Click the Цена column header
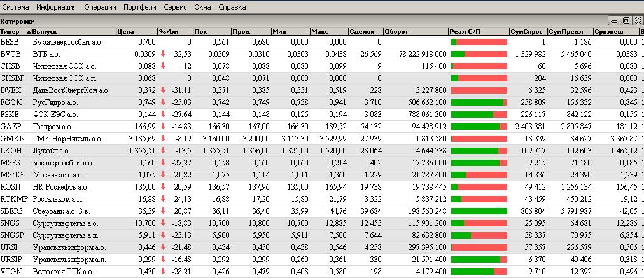The height and width of the screenshot is (278, 644). point(136,32)
